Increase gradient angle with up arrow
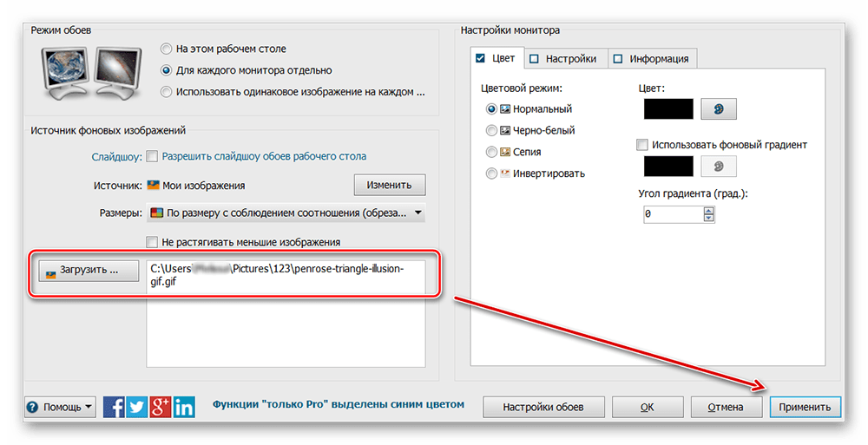Screen dimensions: 868x445 coord(709,210)
